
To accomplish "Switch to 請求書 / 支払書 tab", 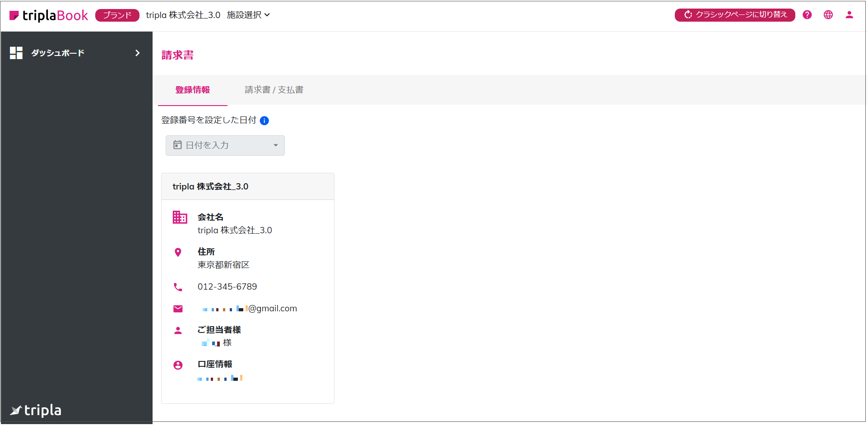I will click(274, 90).
